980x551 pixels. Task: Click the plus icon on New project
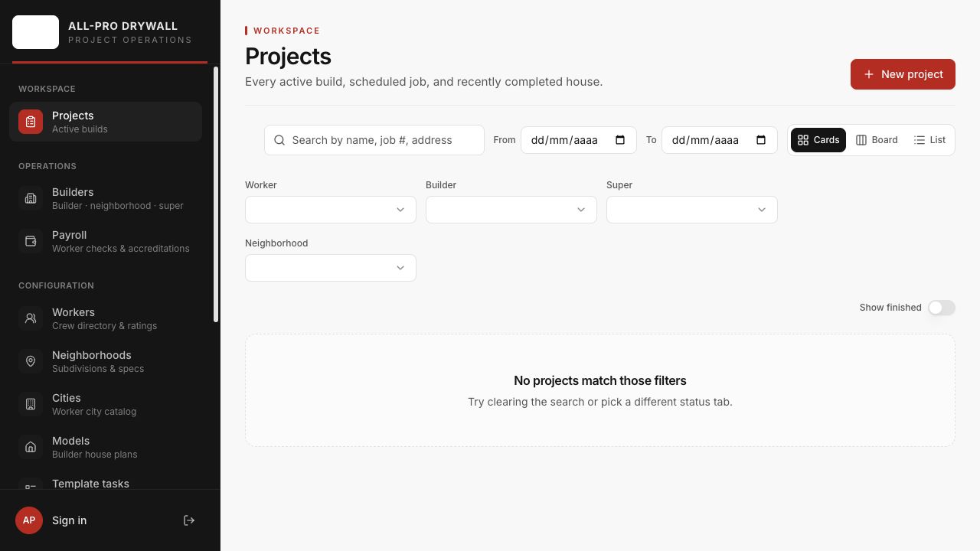[x=869, y=74]
